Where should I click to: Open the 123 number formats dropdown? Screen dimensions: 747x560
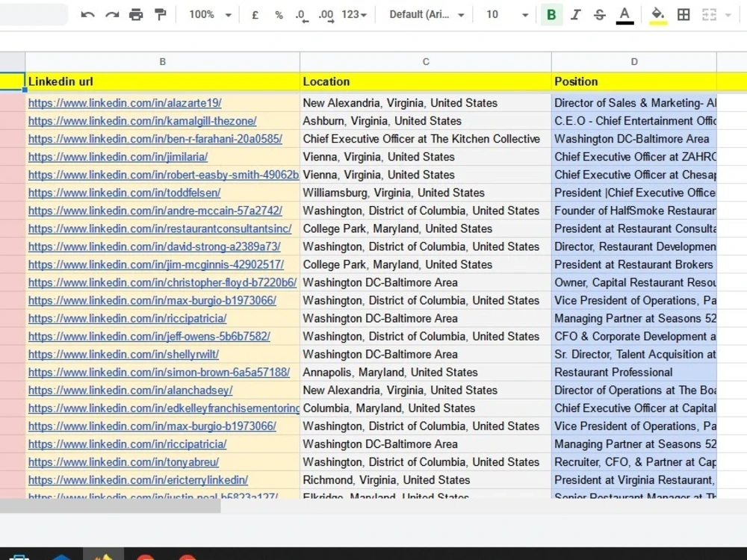click(x=354, y=15)
